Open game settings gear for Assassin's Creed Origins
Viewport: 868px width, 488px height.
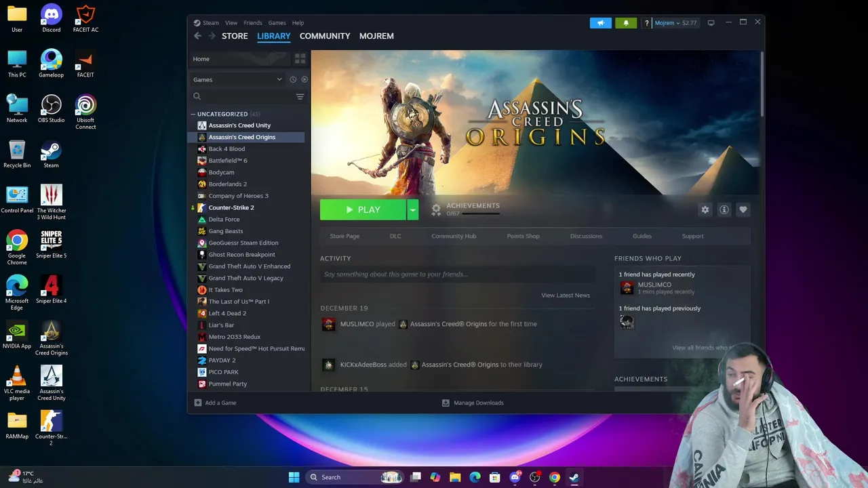[x=705, y=209]
